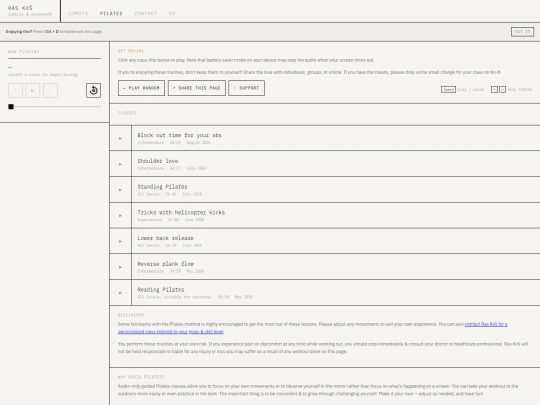Dismiss bookmark banner with Got It

pyautogui.click(x=522, y=32)
